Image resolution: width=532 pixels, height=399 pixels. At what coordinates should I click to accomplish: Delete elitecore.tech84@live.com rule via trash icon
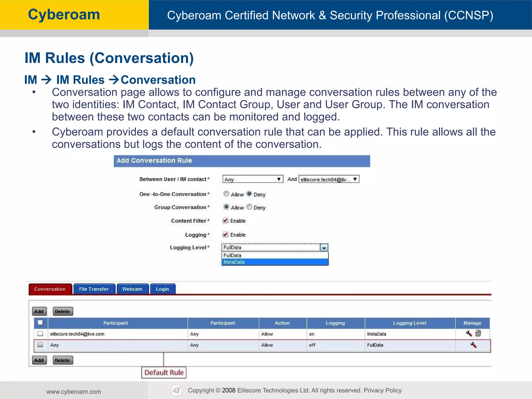pos(478,333)
